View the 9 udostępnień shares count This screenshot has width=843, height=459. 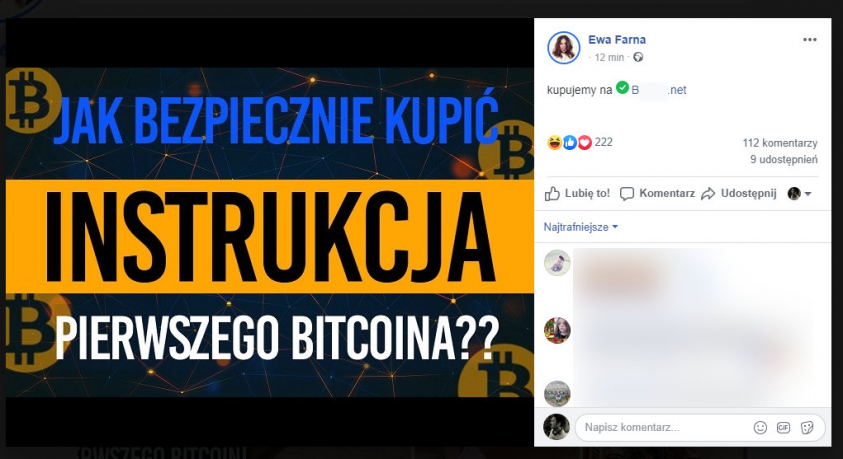(784, 160)
